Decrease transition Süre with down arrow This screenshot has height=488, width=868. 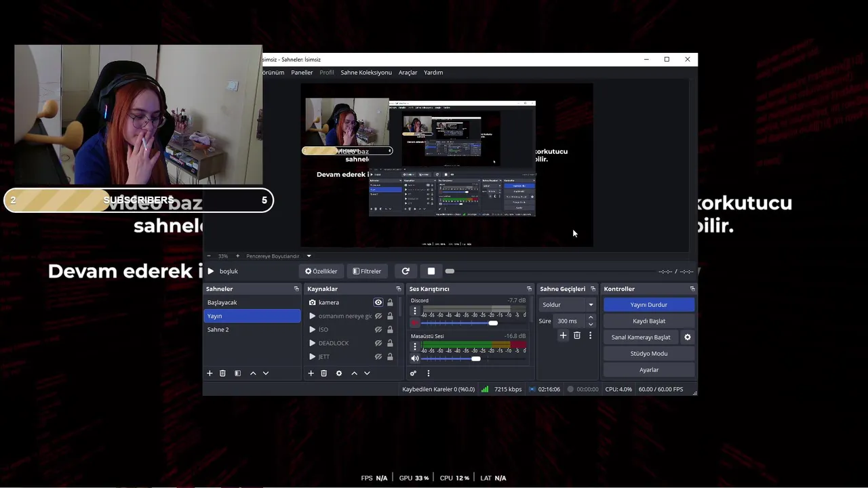(591, 325)
